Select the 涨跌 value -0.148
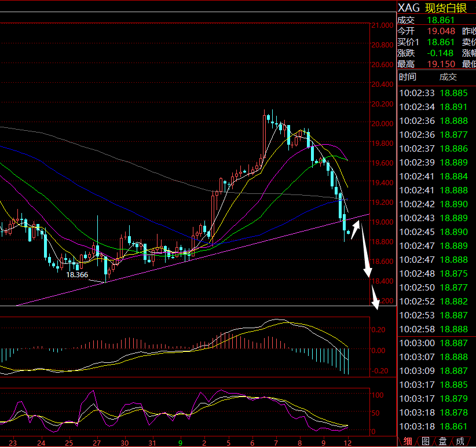Screen dimensions: 476x448 pos(440,53)
